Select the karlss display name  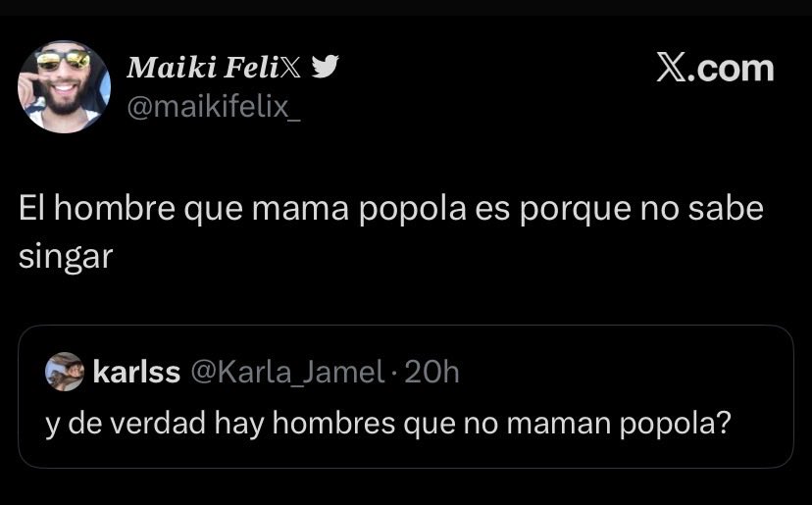136,372
